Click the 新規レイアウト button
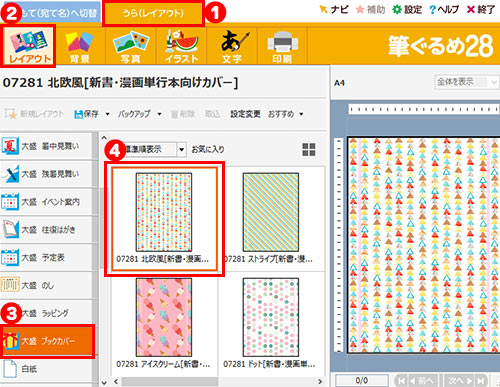Image resolution: width=500 pixels, height=387 pixels. [34, 114]
